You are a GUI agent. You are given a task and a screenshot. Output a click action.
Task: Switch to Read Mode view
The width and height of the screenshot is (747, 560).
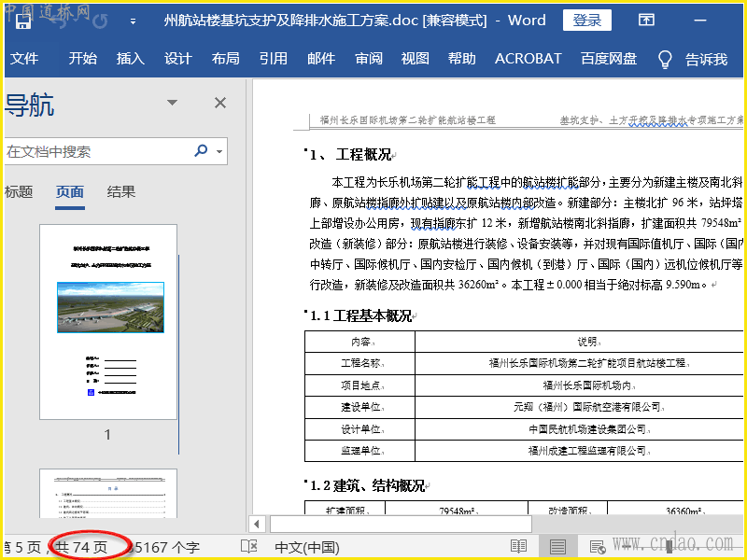coord(518,547)
